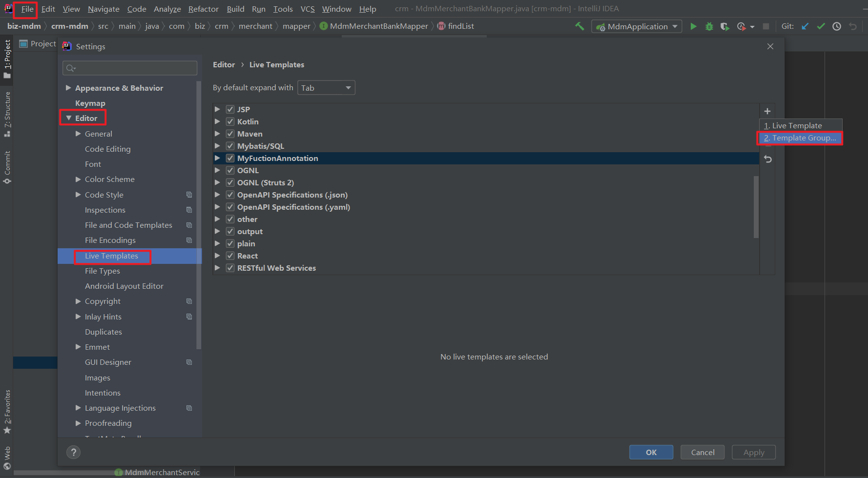Click the copy icon beside Inspections

point(189,210)
